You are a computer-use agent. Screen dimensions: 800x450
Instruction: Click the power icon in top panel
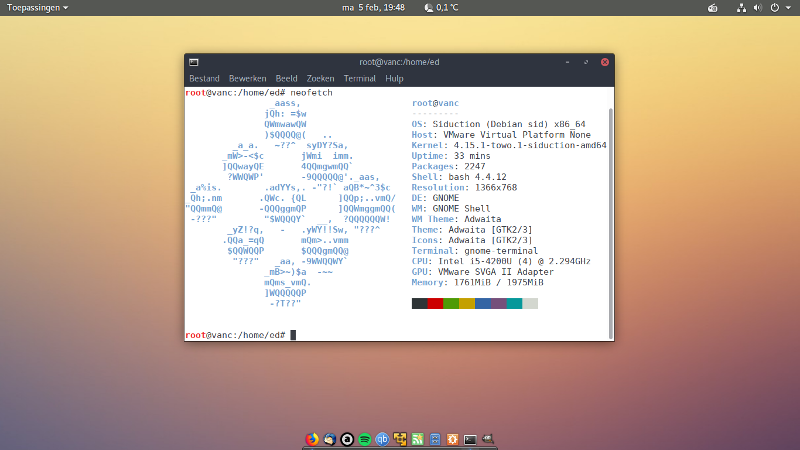(x=774, y=8)
